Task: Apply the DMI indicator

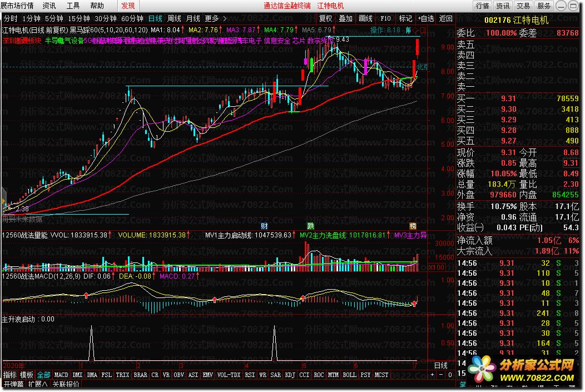Action: coord(77,375)
